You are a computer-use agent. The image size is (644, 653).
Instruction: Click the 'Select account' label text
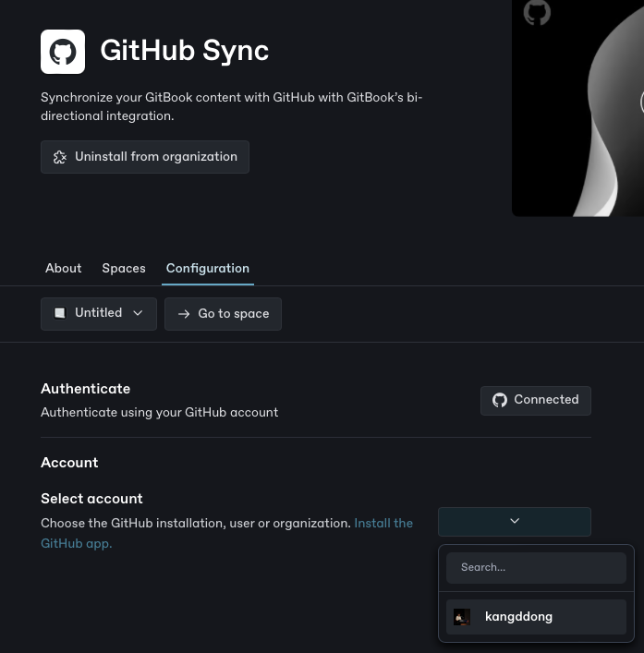(91, 499)
